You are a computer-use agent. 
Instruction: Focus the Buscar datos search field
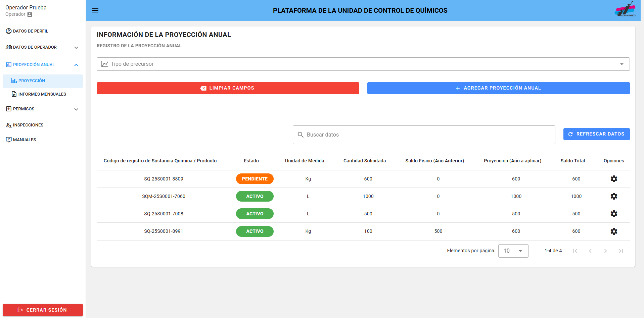(x=424, y=135)
